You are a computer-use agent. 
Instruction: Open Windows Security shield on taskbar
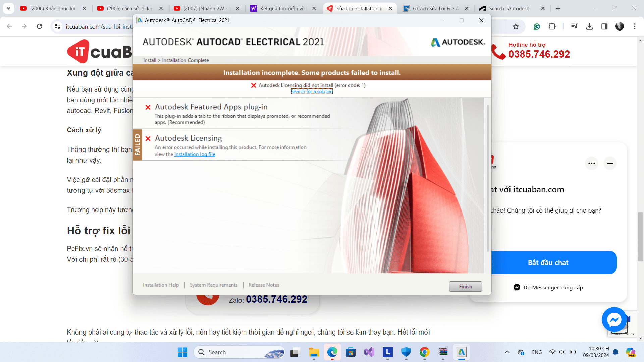click(x=406, y=352)
